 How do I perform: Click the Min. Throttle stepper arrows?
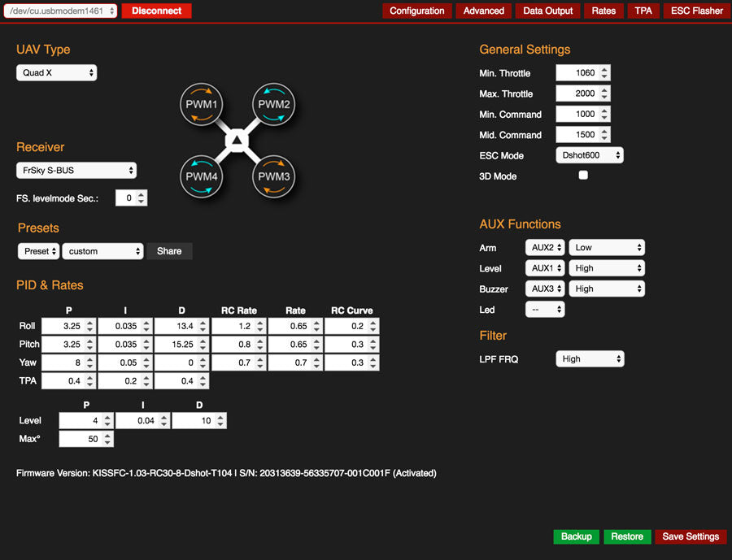tap(604, 73)
